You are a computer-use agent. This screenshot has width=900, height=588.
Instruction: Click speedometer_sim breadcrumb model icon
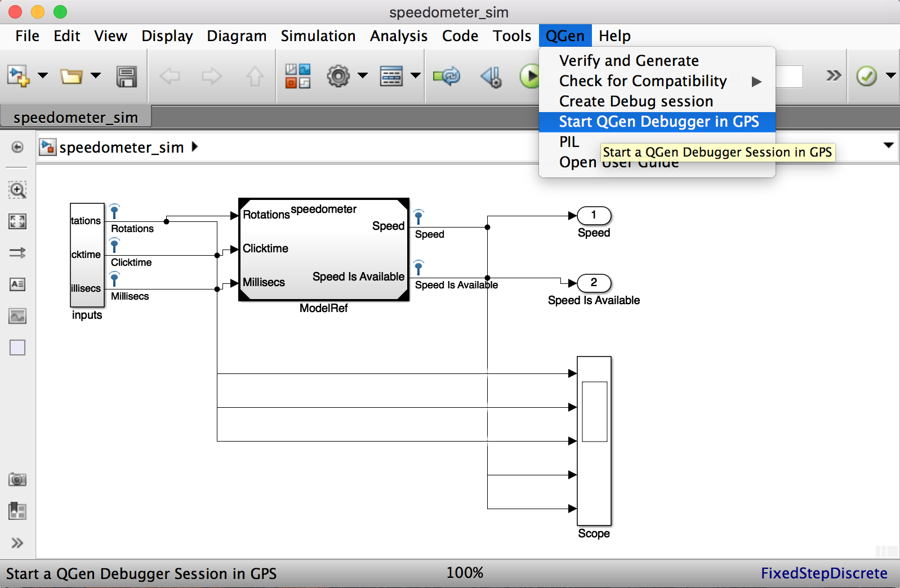(47, 147)
